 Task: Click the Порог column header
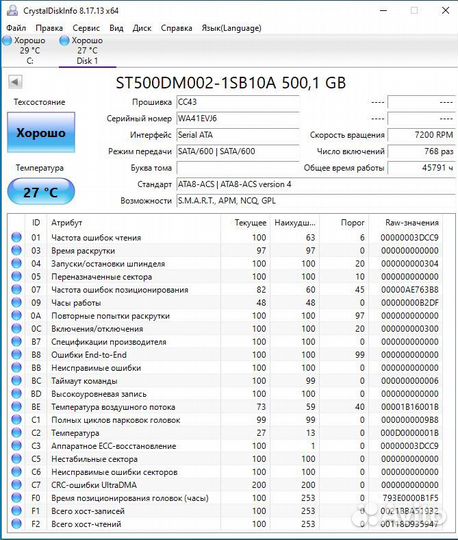tap(344, 222)
